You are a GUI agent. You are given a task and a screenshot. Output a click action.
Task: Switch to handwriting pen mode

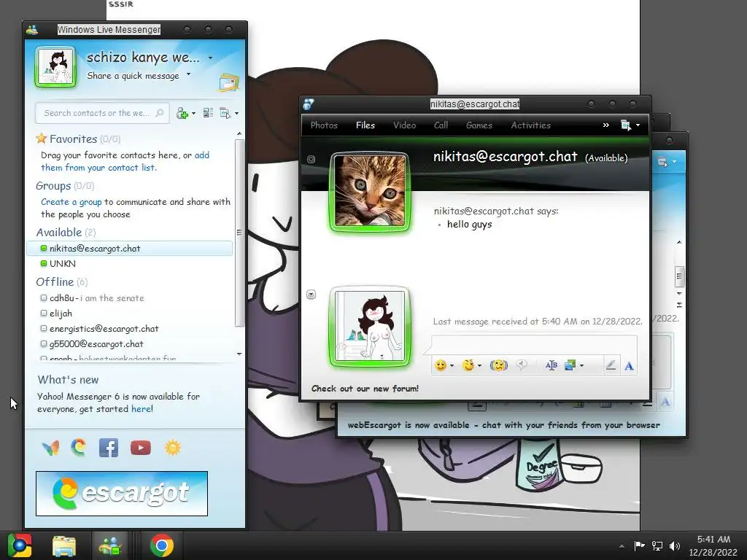pyautogui.click(x=611, y=365)
